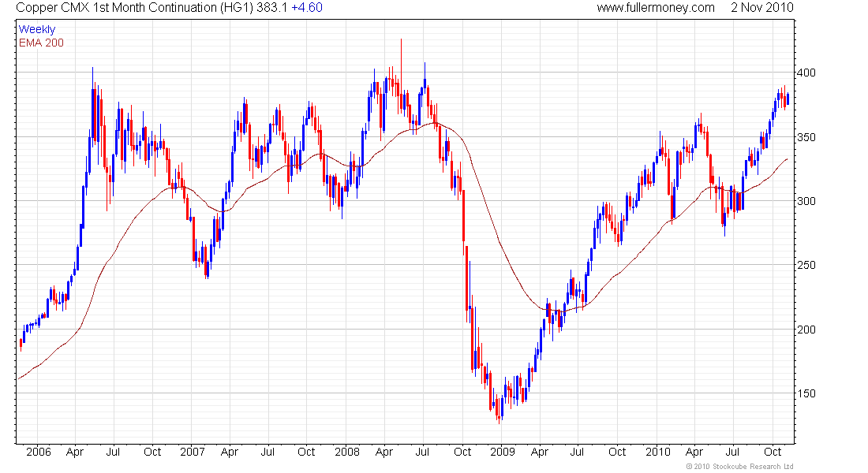The height and width of the screenshot is (473, 868).
Task: Click the 2009 year marker on time axis
Action: pos(503,452)
